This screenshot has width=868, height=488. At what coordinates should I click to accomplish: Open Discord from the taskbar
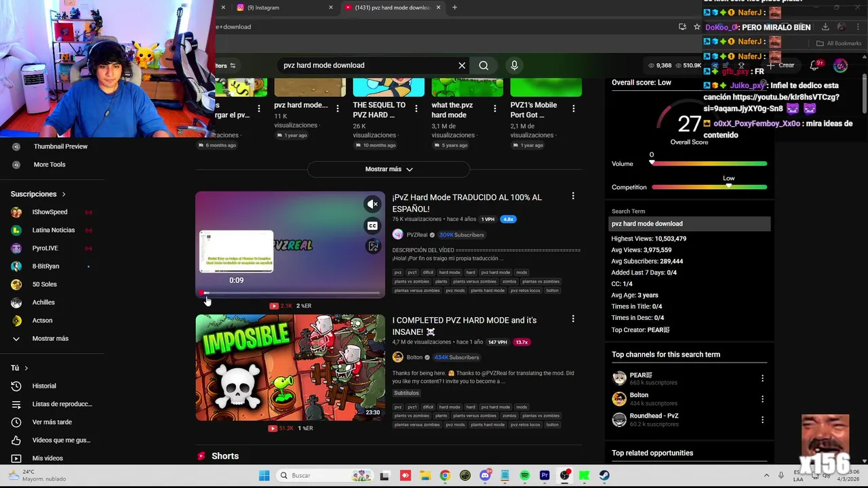485,476
